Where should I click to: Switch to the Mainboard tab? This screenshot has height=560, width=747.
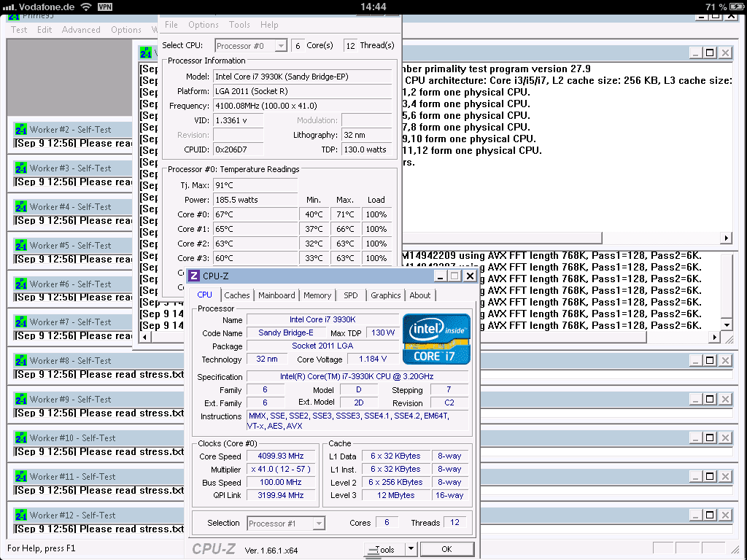tap(276, 295)
